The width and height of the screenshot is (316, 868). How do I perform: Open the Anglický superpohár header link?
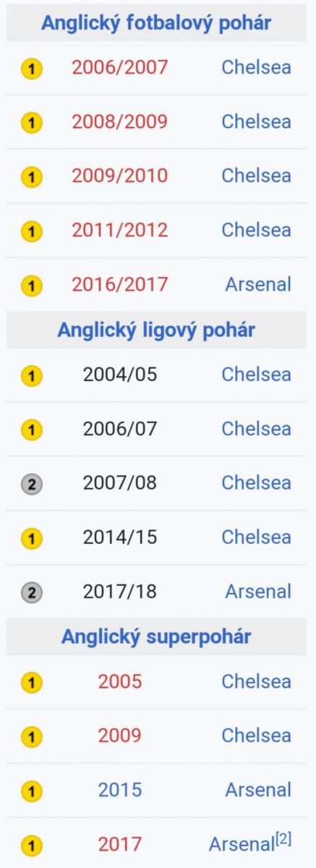(x=156, y=637)
